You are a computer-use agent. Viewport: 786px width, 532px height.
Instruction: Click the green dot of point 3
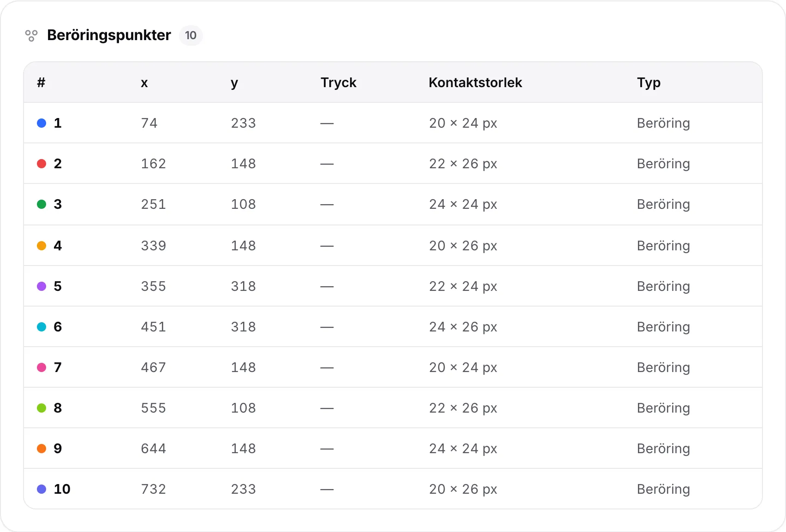coord(42,204)
